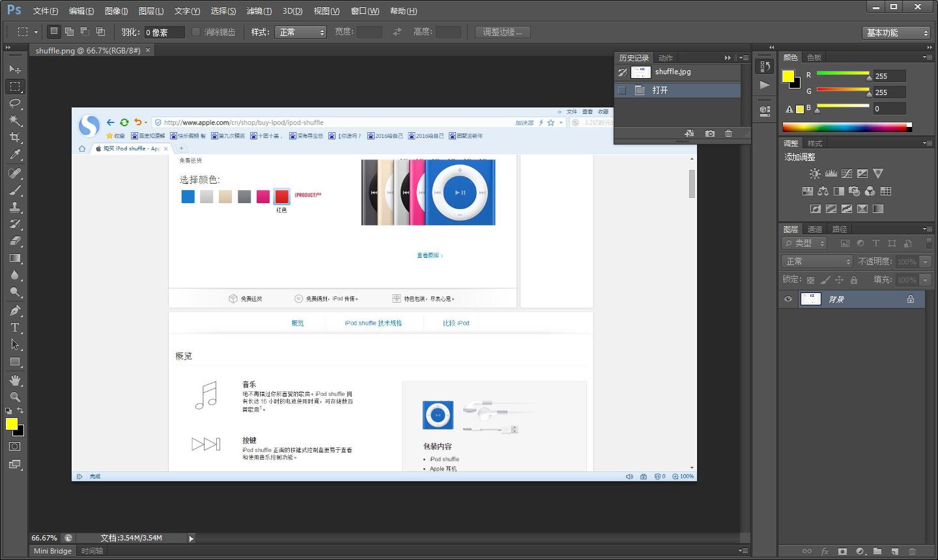The image size is (938, 560).
Task: Select the Horizontal Type tool
Action: click(15, 328)
